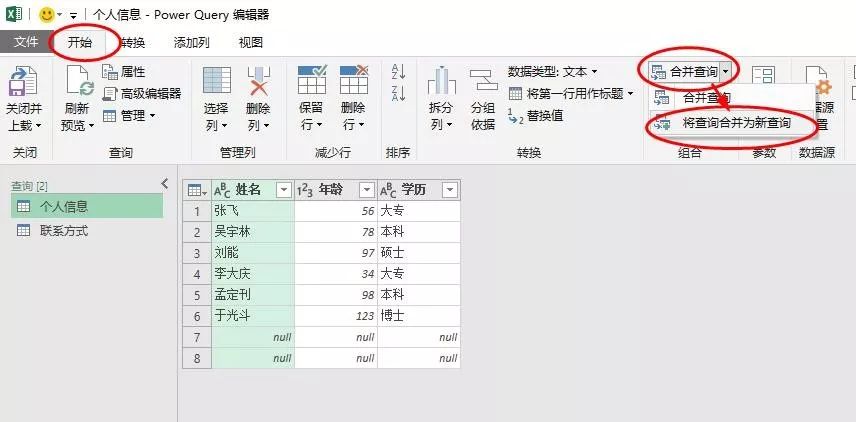Image resolution: width=856 pixels, height=422 pixels.
Task: Select the cell containing 张飞
Action: (253, 211)
